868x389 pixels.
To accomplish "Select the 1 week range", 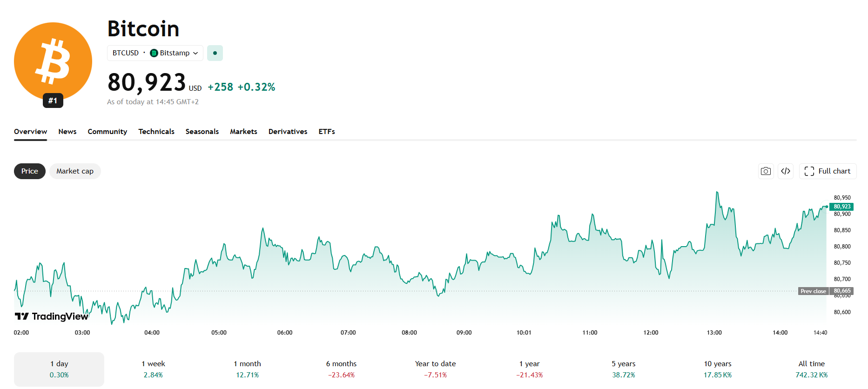I will pyautogui.click(x=153, y=369).
